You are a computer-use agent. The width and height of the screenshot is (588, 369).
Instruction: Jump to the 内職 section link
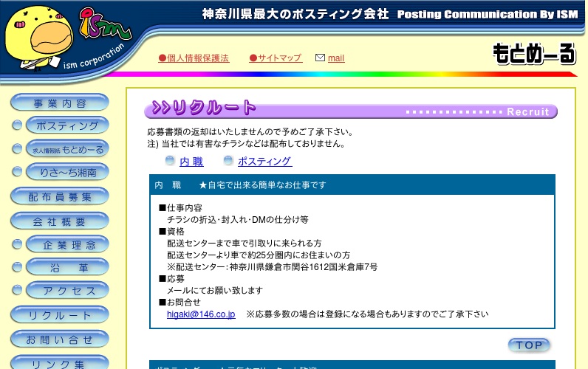coord(191,162)
